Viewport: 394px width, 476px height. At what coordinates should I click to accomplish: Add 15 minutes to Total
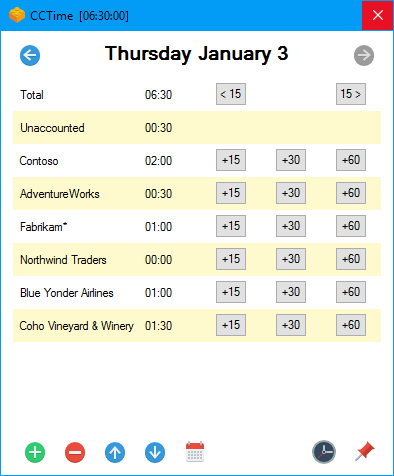tap(351, 94)
